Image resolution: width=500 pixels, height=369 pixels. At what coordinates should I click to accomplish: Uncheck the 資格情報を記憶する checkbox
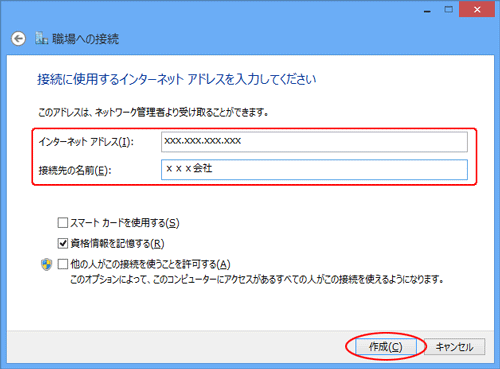click(x=63, y=244)
